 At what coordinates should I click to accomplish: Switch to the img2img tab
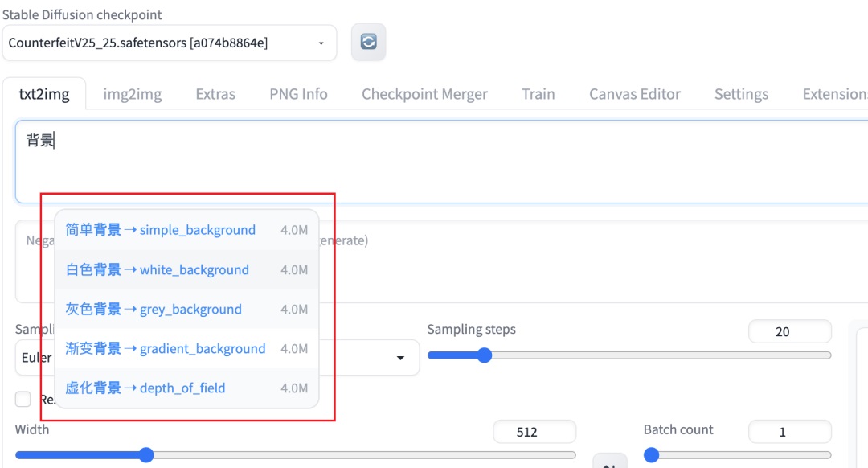(132, 94)
